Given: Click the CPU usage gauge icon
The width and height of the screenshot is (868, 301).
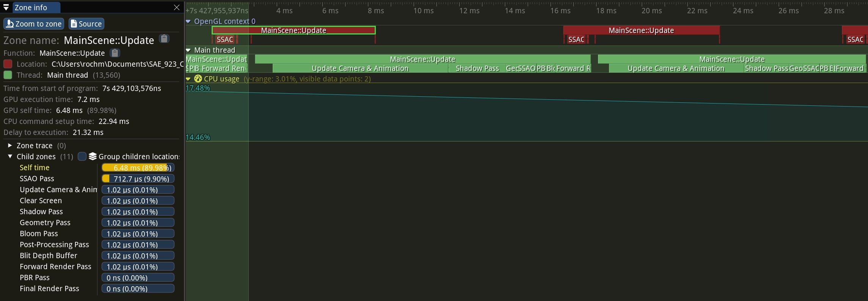Looking at the screenshot, I should click(198, 79).
